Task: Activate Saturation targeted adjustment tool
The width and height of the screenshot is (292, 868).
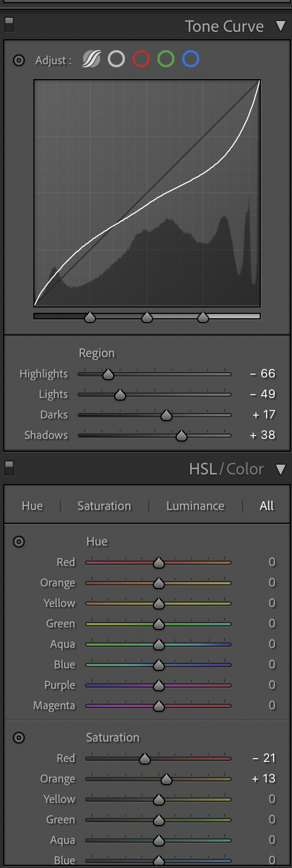Action: coord(19,738)
